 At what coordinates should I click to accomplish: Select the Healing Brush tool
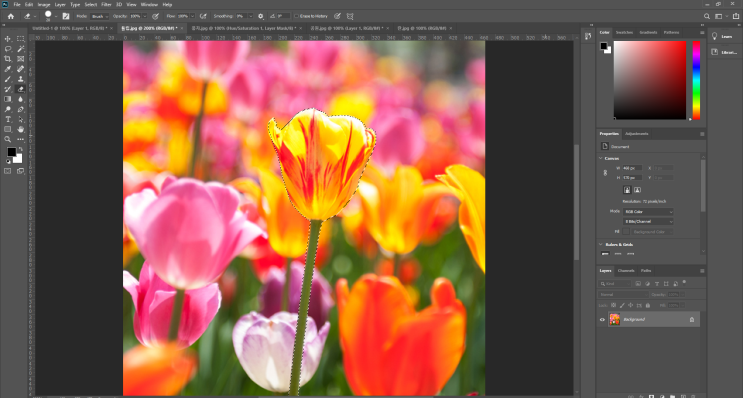20,69
